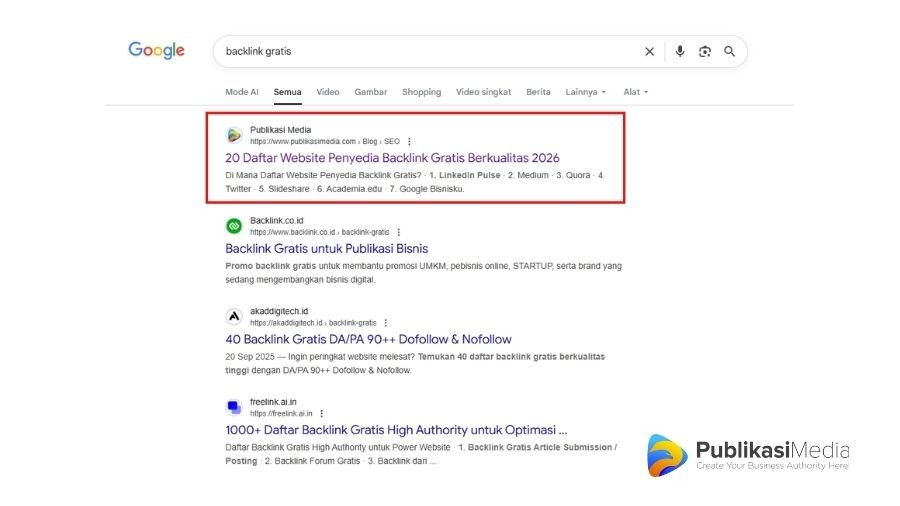Screen dimensions: 900x506
Task: Open "Backlink Gratis untuk Publikasi Bisnis" link
Action: [326, 248]
